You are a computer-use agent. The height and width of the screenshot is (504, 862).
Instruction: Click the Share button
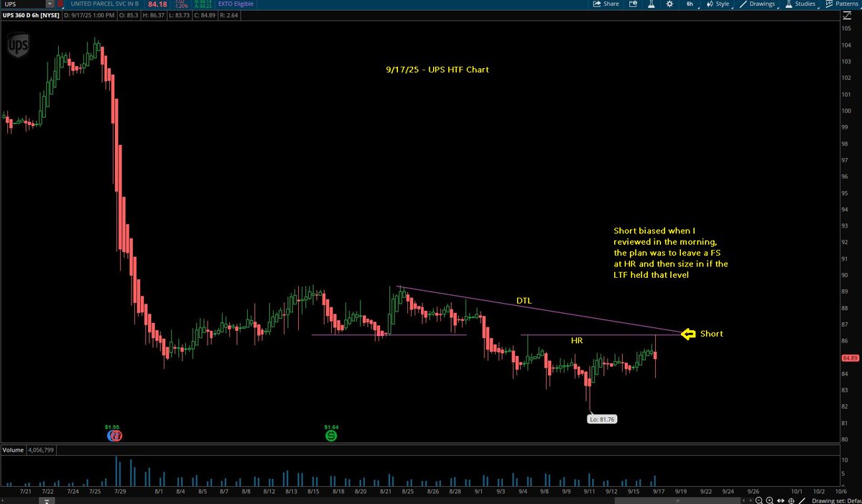(x=606, y=4)
